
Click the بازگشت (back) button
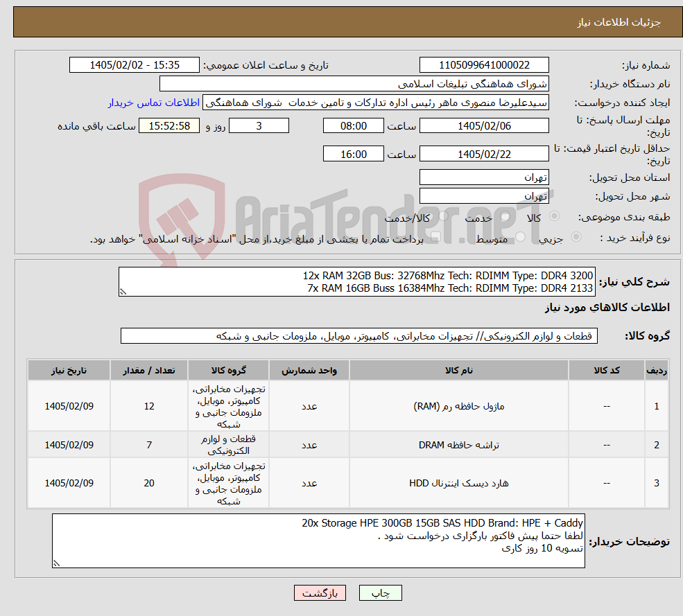(x=320, y=593)
